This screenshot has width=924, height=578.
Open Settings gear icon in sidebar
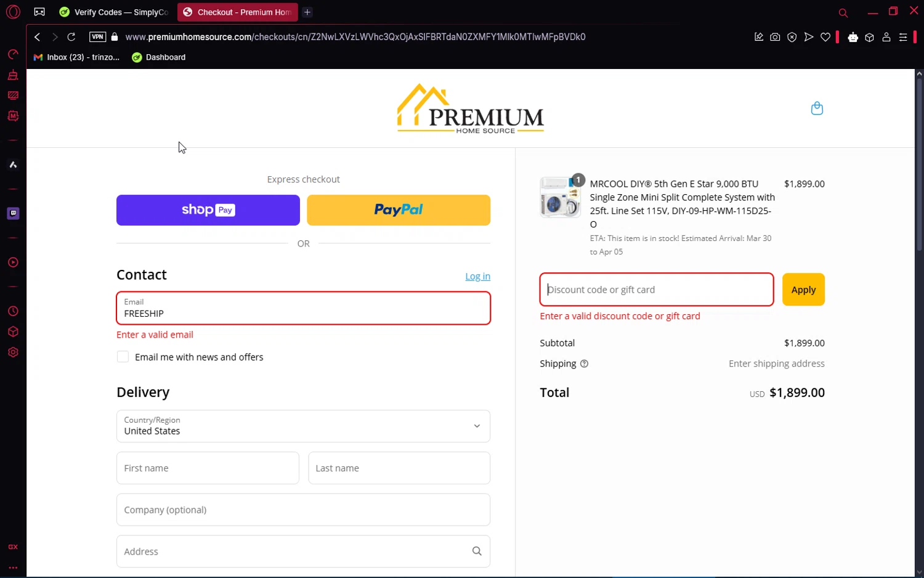pos(13,352)
